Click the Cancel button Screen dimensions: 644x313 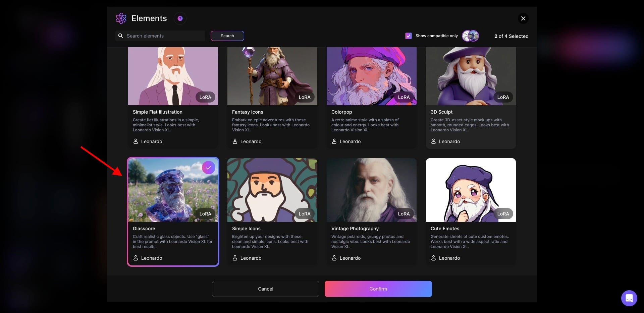266,289
